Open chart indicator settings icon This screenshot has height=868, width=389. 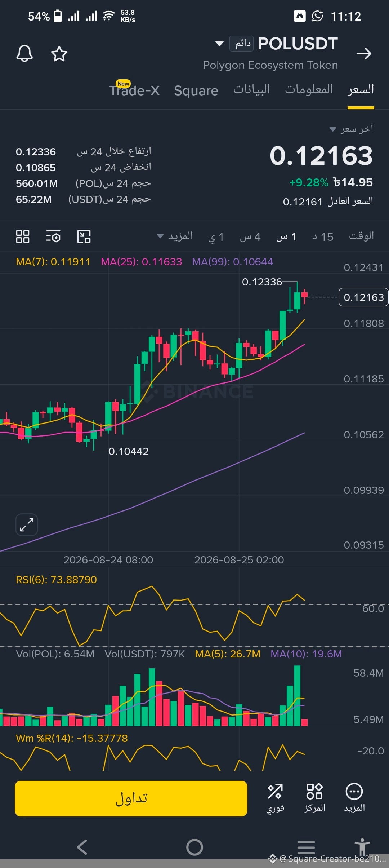click(53, 236)
